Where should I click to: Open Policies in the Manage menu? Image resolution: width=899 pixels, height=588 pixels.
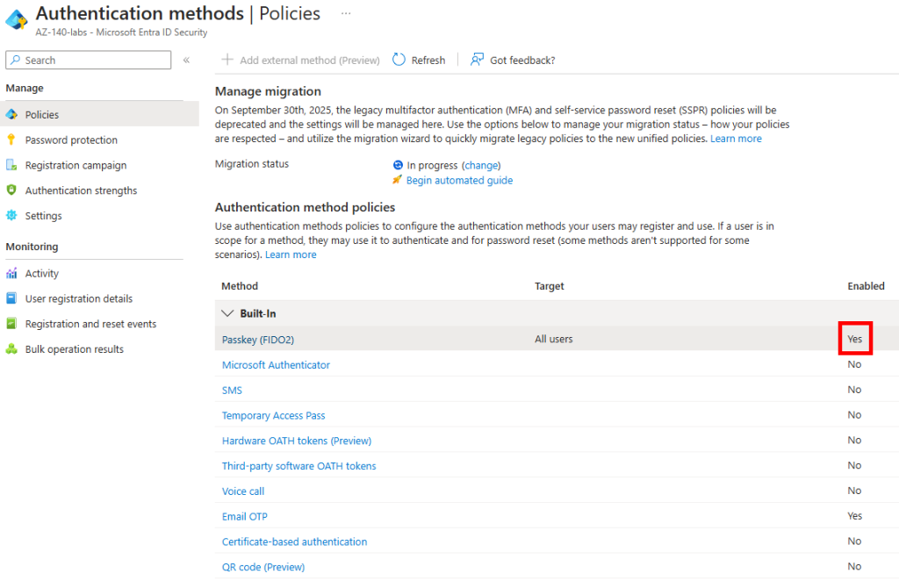pyautogui.click(x=100, y=115)
